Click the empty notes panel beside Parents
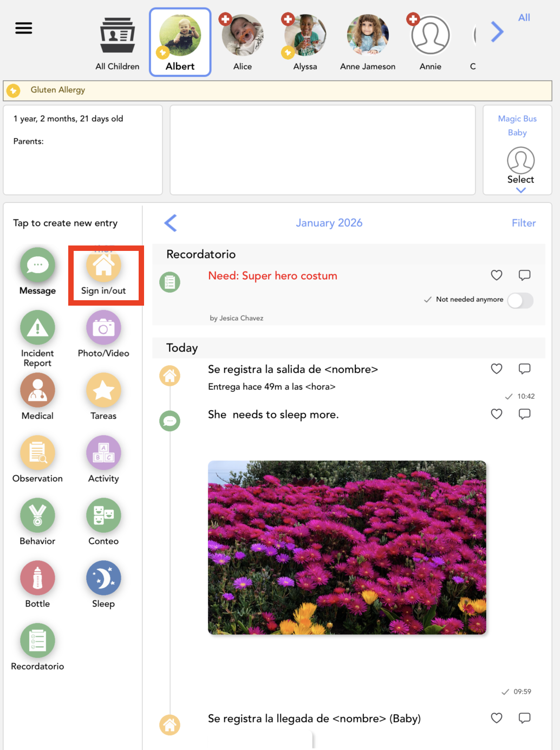This screenshot has width=560, height=750. [323, 150]
